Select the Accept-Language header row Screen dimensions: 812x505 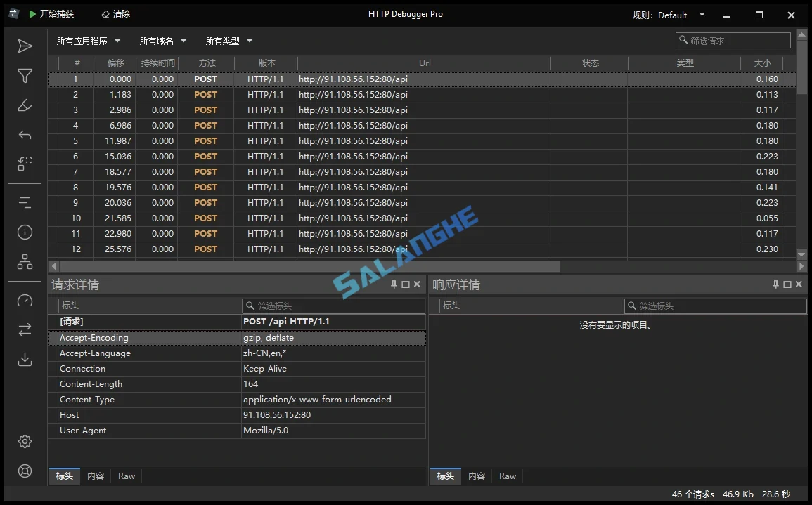[237, 353]
